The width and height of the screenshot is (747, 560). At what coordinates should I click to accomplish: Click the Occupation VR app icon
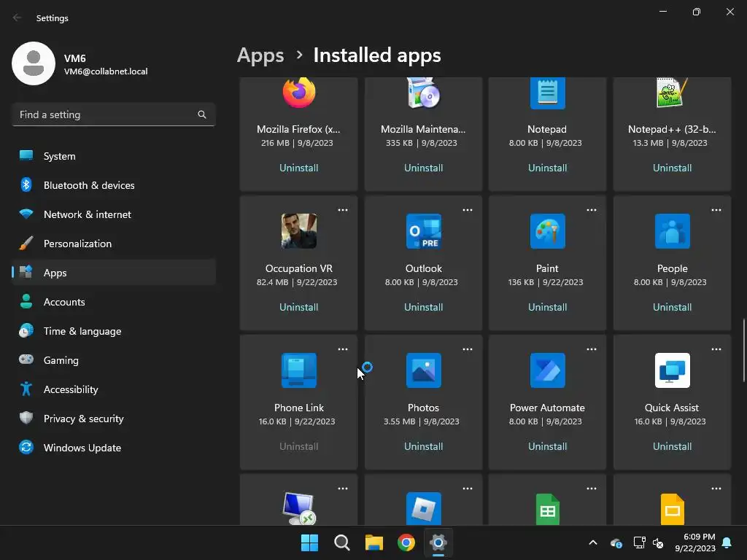pos(298,231)
